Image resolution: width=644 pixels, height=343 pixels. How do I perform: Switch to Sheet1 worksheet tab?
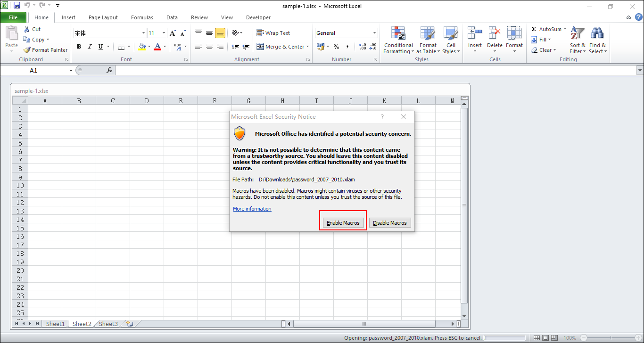tap(55, 324)
